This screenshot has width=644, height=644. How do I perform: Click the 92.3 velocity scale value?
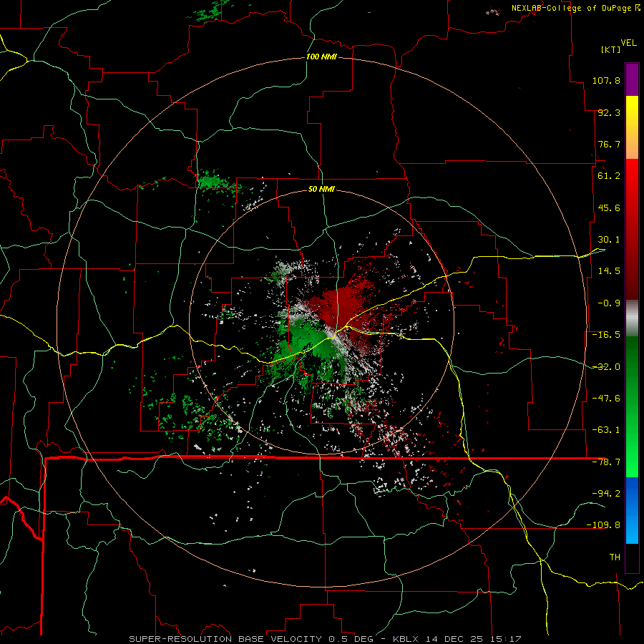click(609, 112)
